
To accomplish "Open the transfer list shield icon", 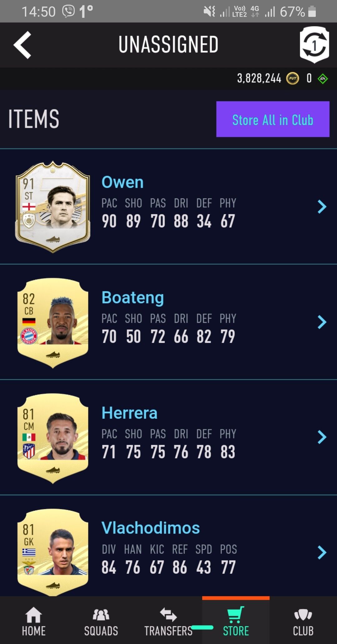I will tap(314, 45).
